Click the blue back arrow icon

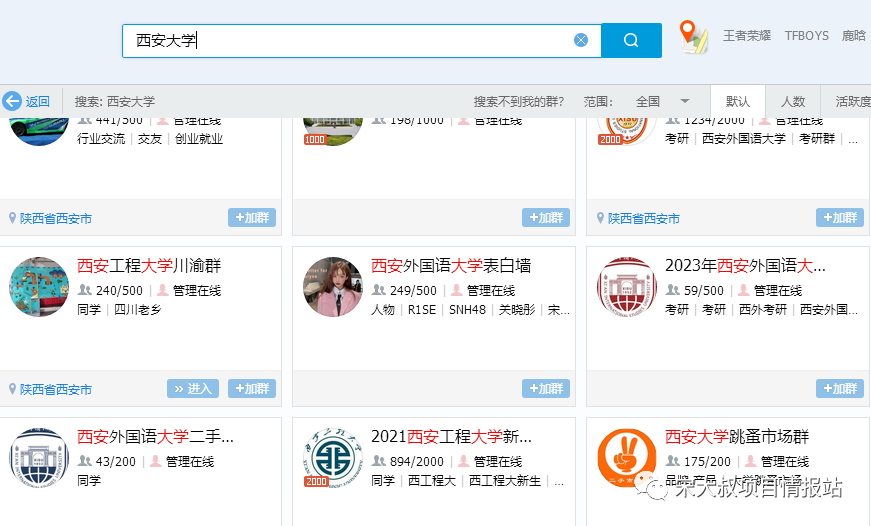(x=12, y=101)
